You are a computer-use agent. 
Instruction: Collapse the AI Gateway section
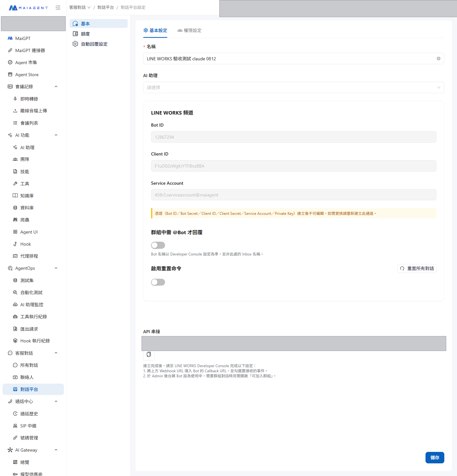tap(56, 450)
